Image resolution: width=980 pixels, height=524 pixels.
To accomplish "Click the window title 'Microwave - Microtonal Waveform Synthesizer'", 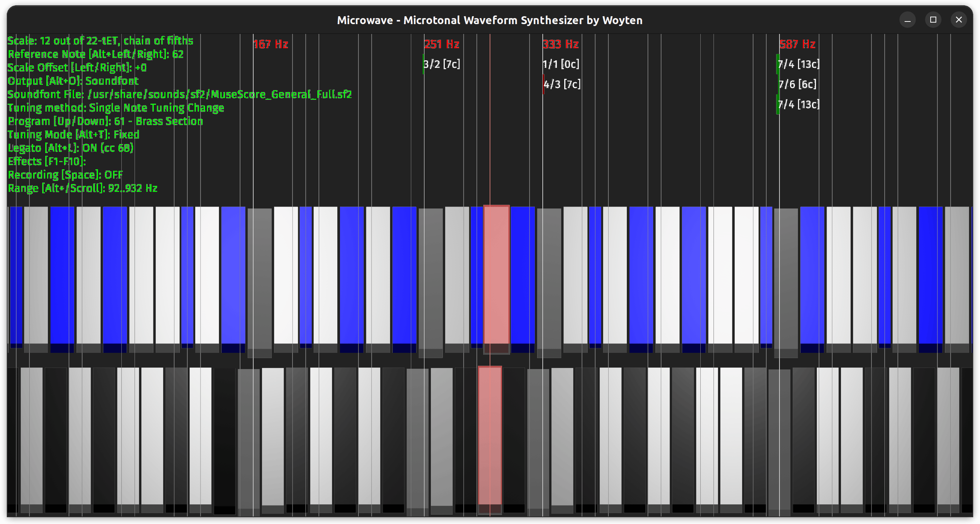I will (490, 20).
